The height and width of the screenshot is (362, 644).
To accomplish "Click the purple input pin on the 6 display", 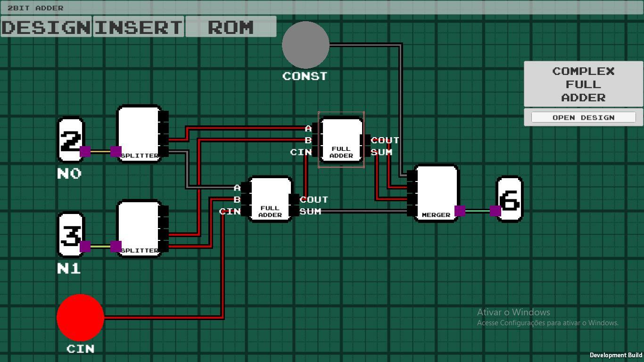I will [x=495, y=211].
